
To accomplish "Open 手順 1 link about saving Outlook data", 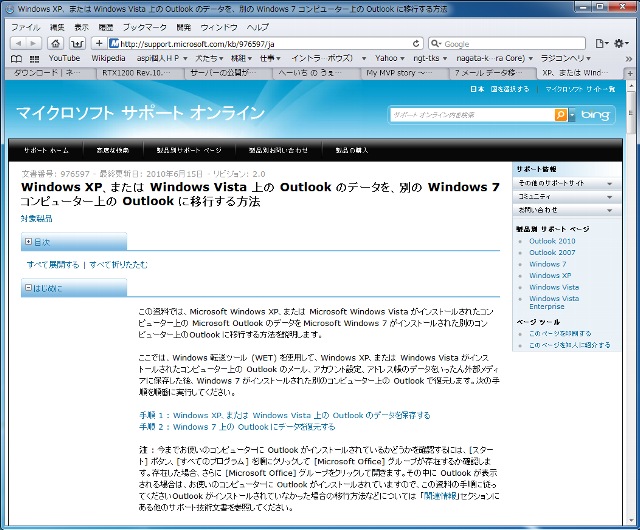I will (284, 415).
